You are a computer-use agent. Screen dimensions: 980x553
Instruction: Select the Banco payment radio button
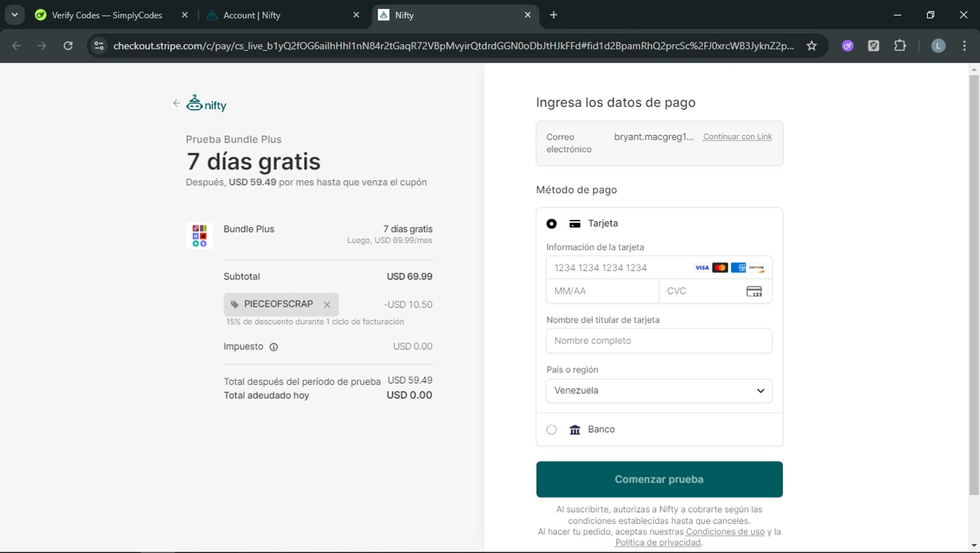[551, 430]
